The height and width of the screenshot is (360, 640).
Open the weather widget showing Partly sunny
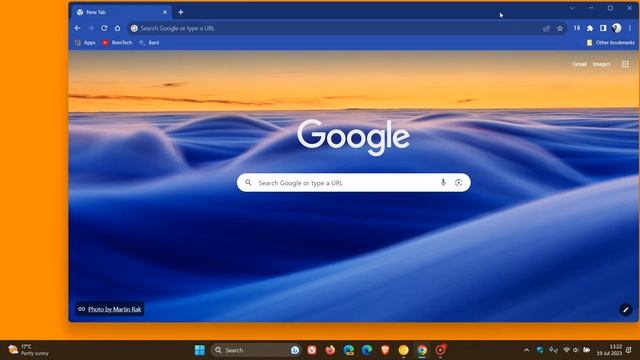[x=29, y=350]
